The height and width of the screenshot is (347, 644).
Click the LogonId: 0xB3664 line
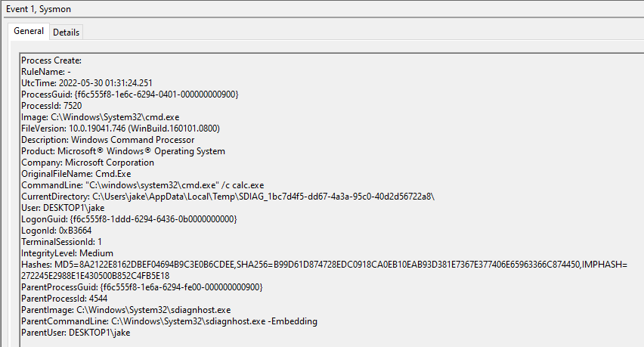pyautogui.click(x=56, y=231)
